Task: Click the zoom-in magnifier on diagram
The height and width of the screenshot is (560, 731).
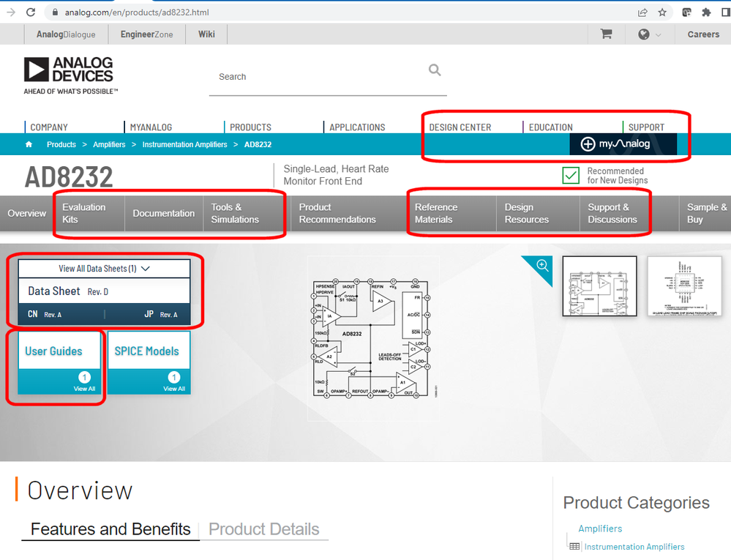Action: click(x=542, y=265)
